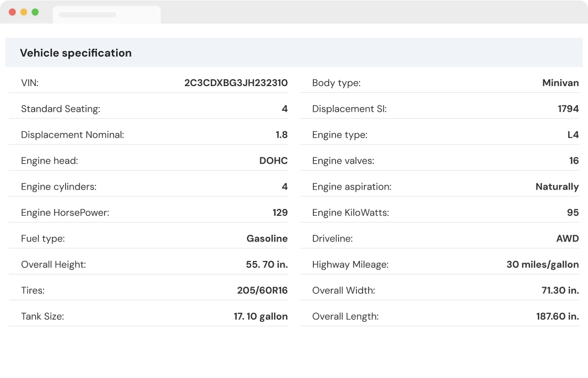The width and height of the screenshot is (588, 378).
Task: Select the DOHC engine head value
Action: tap(274, 161)
